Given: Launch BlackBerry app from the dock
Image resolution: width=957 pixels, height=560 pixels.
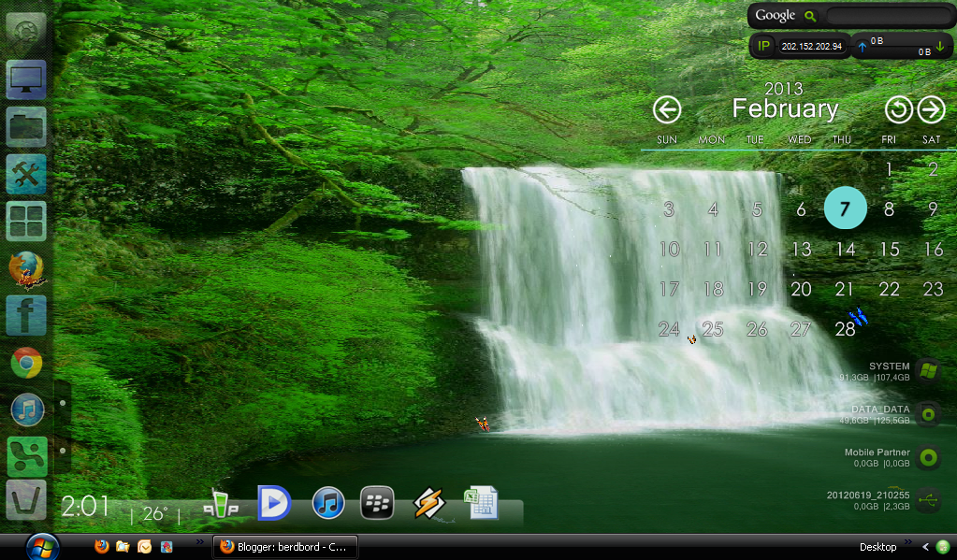Looking at the screenshot, I should [x=377, y=503].
